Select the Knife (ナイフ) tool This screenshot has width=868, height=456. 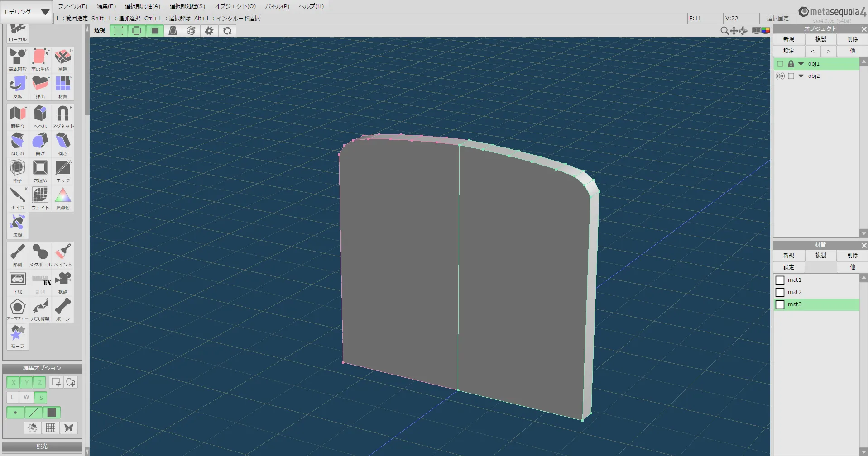[x=17, y=198]
